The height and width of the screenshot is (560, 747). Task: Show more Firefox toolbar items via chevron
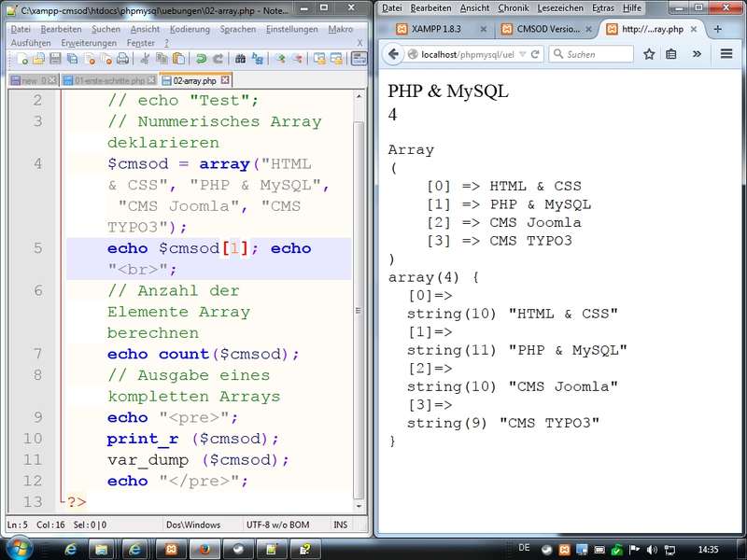[697, 54]
